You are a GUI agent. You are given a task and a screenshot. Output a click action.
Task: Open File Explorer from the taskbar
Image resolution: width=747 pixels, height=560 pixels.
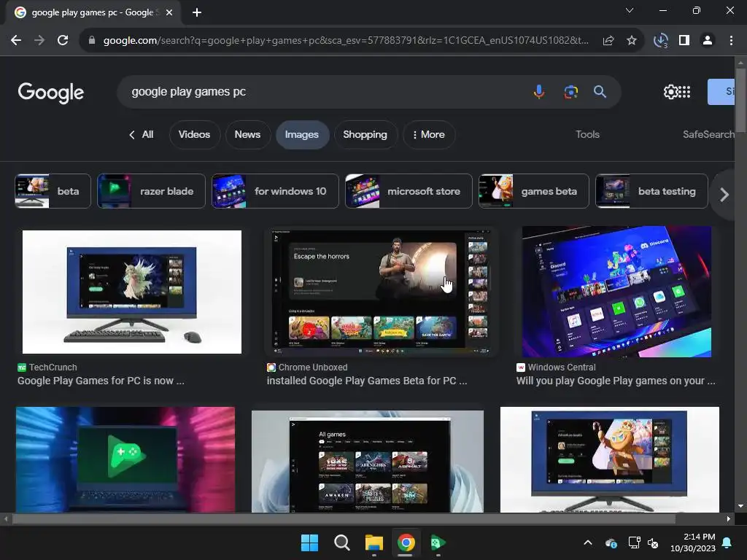coord(374,542)
